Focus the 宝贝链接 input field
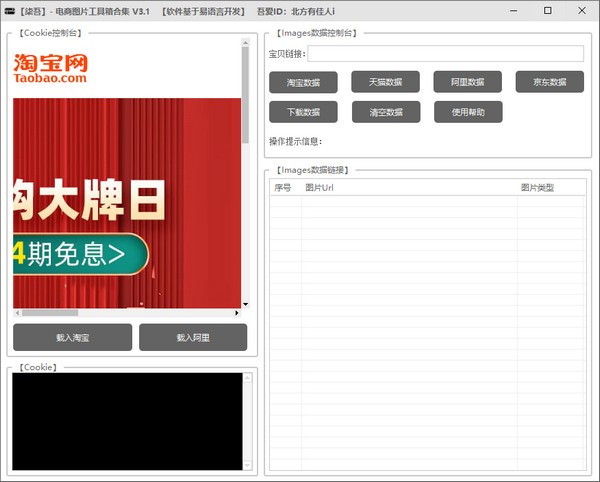 point(445,54)
